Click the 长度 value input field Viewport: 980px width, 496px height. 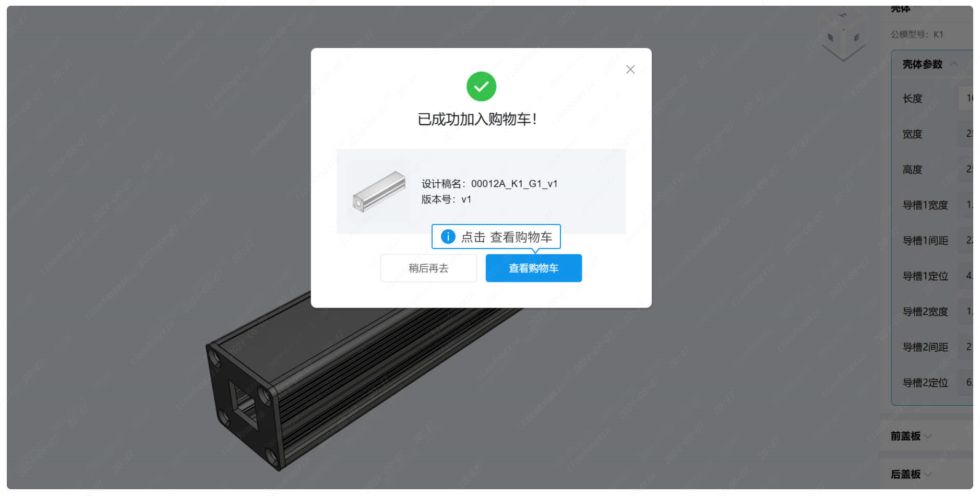966,98
